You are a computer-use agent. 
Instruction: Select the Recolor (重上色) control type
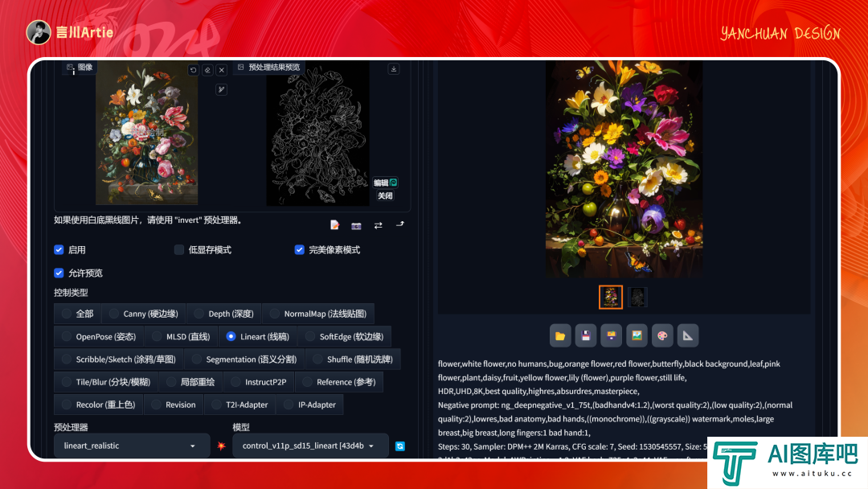pyautogui.click(x=99, y=405)
